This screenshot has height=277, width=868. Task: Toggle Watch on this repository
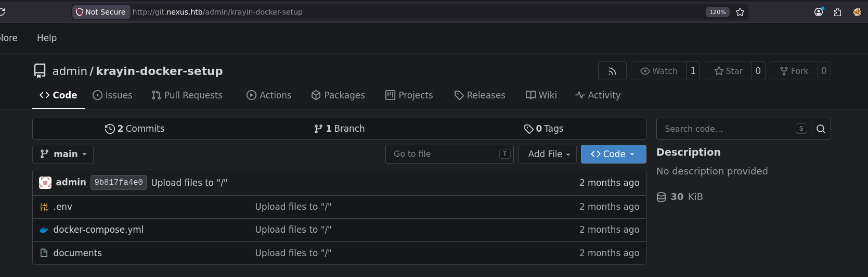click(x=659, y=71)
